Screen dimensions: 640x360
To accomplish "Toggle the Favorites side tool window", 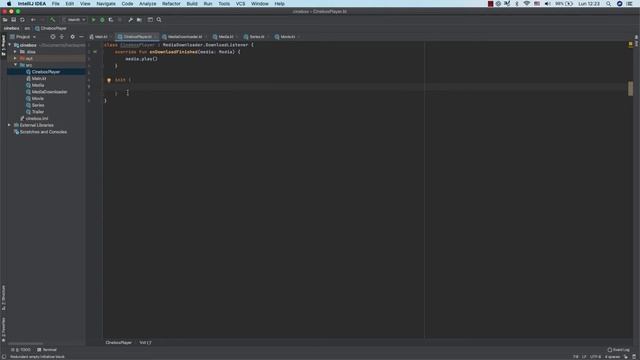I will tap(4, 329).
